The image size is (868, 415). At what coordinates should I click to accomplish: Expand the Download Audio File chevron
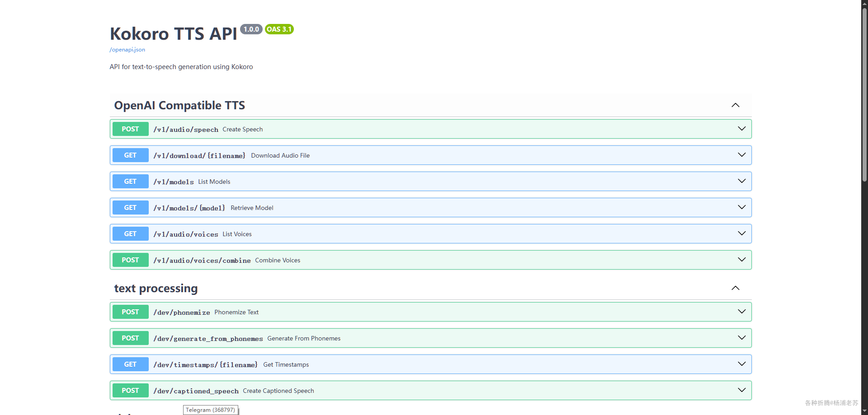pos(742,155)
